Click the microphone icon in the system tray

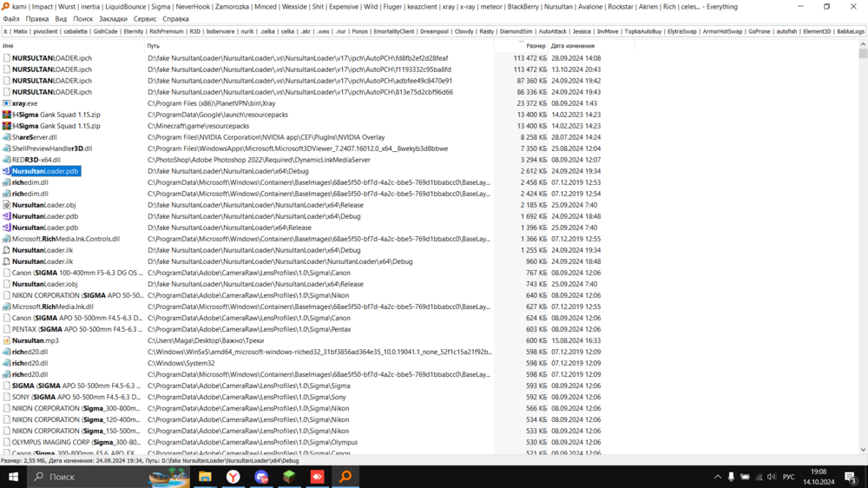coord(731,477)
